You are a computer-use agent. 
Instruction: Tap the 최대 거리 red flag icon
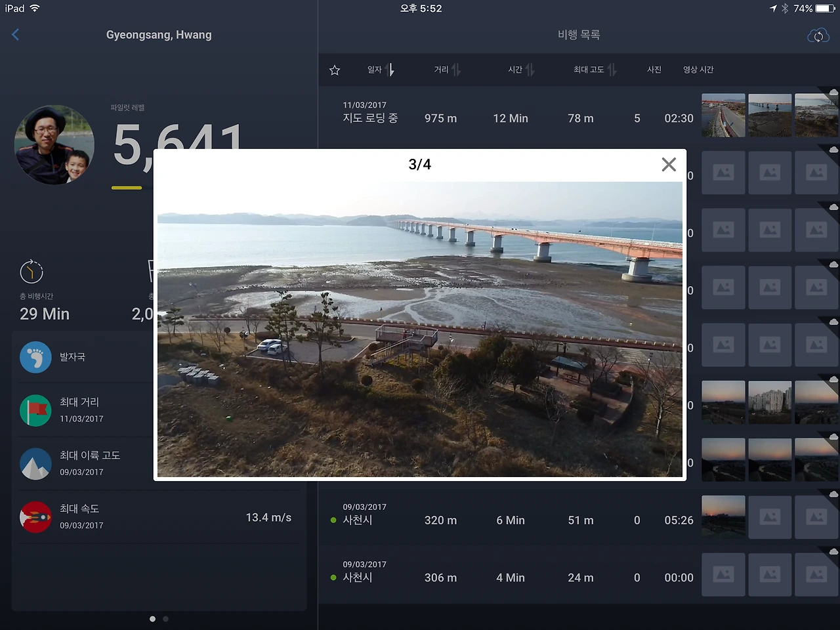point(35,410)
